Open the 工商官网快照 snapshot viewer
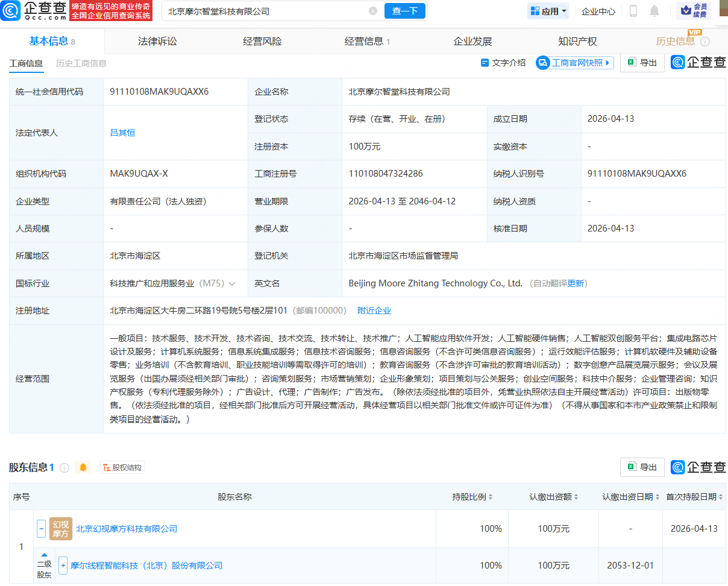Image resolution: width=728 pixels, height=586 pixels. [574, 62]
